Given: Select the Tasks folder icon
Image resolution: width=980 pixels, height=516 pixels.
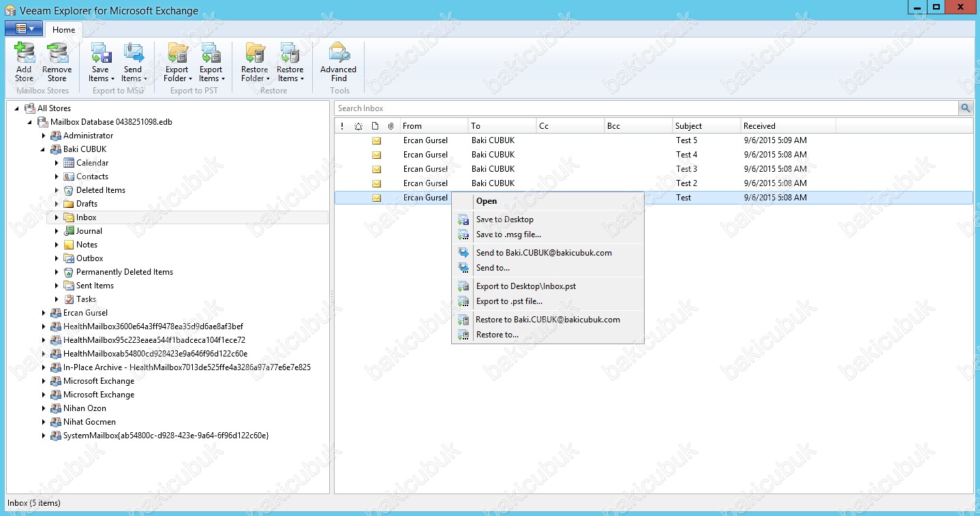Looking at the screenshot, I should click(x=69, y=299).
